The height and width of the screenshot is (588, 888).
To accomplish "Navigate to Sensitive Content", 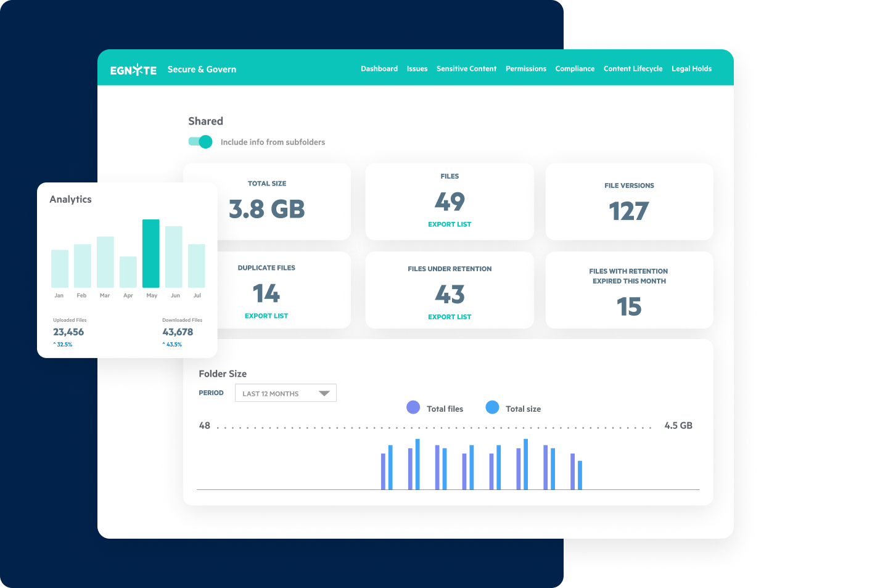I will pos(466,68).
